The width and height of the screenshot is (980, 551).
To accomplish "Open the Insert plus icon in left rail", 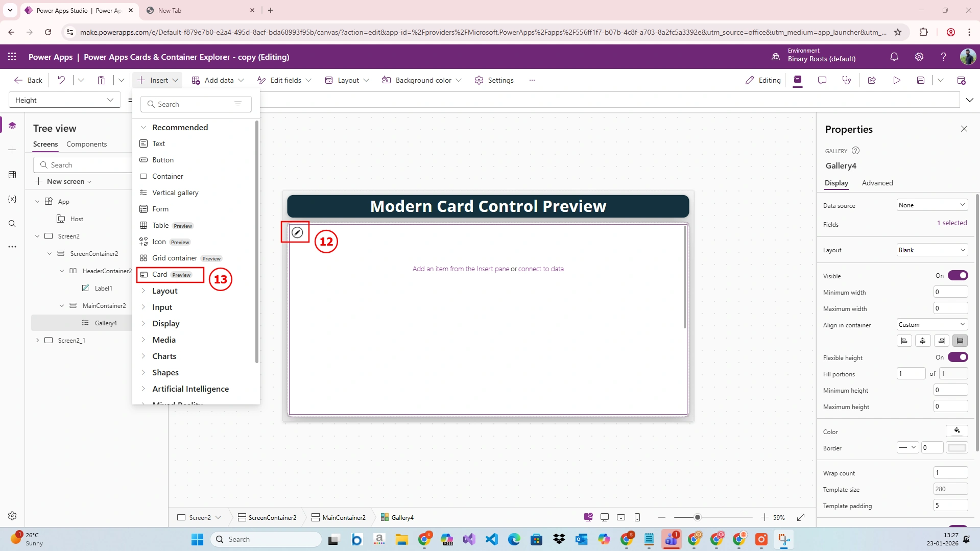I will [12, 150].
